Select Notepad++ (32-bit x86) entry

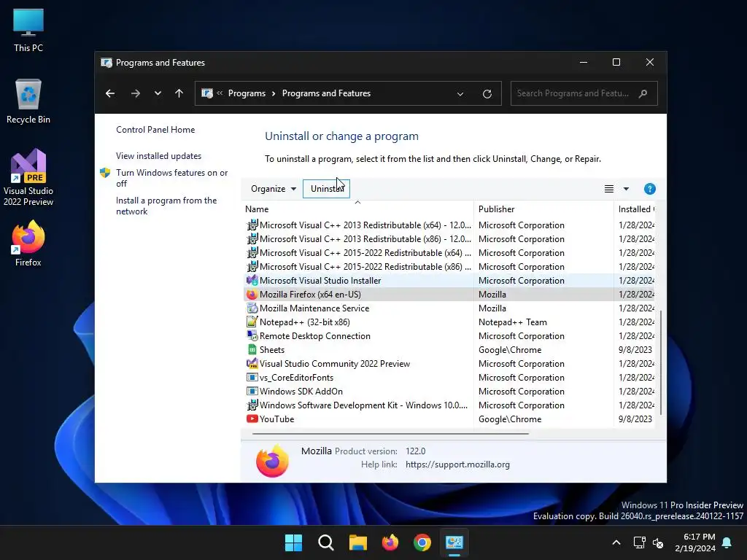point(449,322)
